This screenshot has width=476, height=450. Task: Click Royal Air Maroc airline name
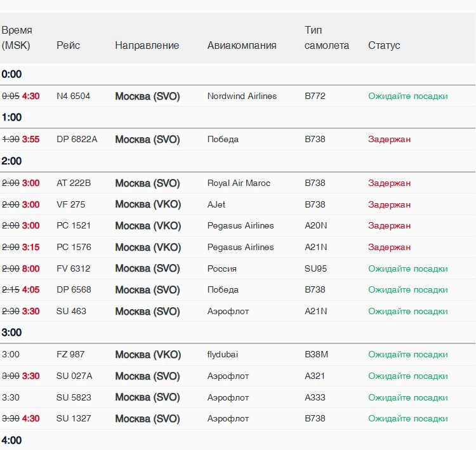tap(239, 183)
